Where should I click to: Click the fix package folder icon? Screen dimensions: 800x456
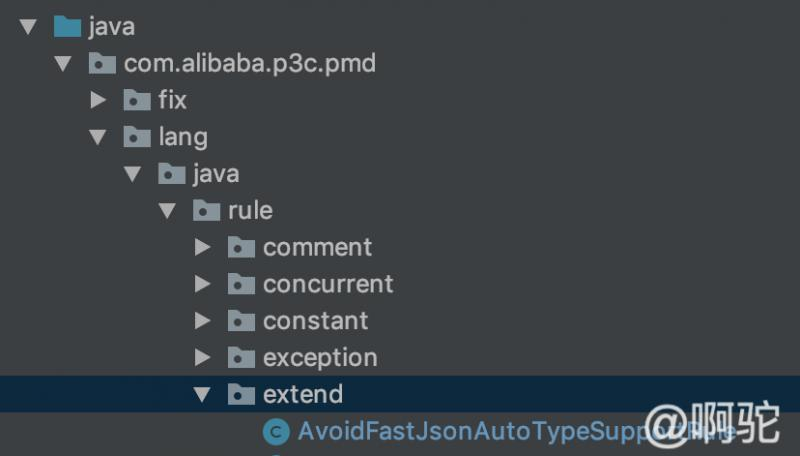point(137,100)
